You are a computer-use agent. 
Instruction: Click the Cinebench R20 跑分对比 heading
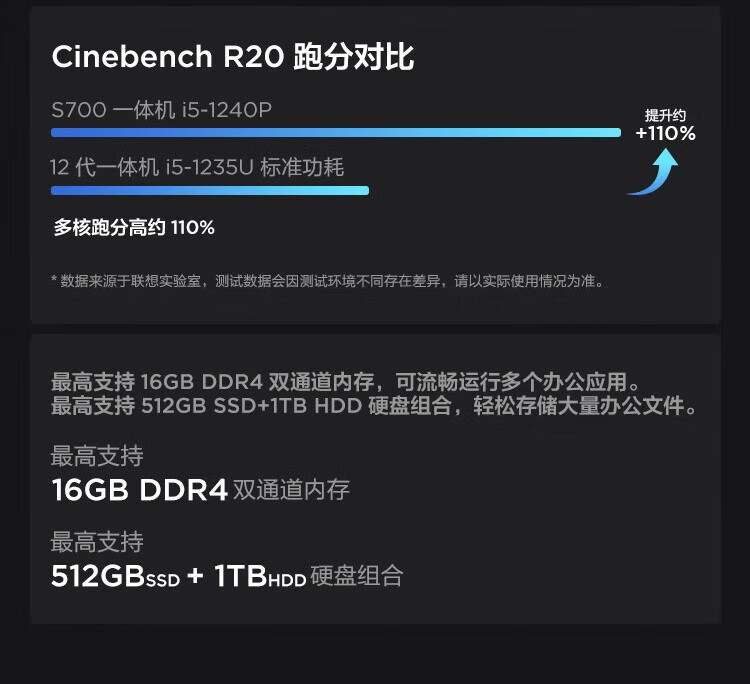click(x=233, y=57)
